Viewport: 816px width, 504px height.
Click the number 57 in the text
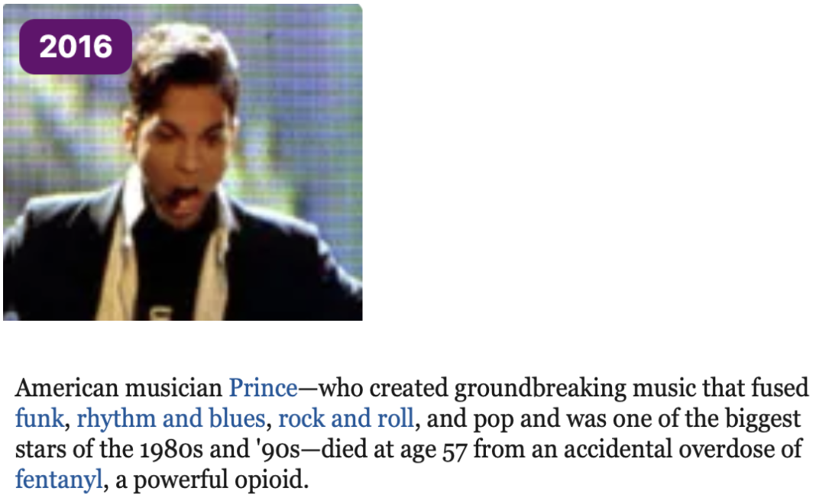[452, 449]
